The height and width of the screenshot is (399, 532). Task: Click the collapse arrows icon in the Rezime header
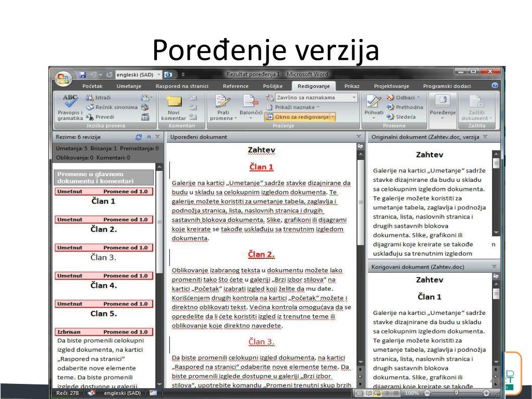point(149,137)
